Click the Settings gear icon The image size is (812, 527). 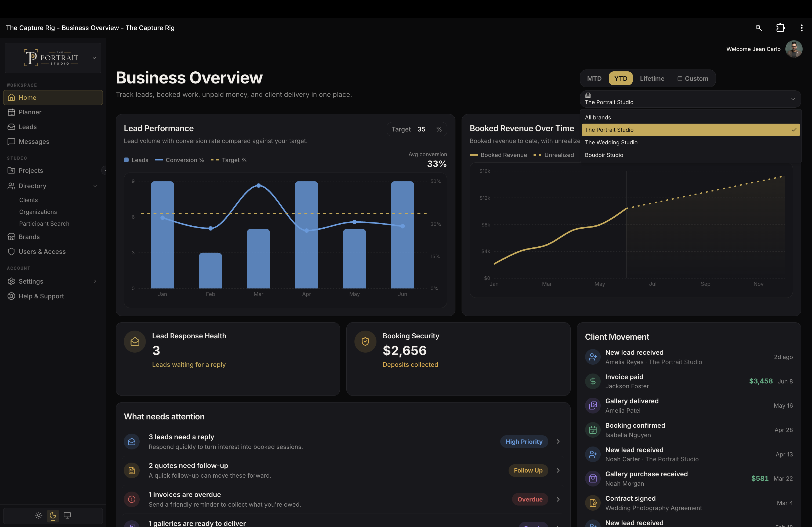11,281
